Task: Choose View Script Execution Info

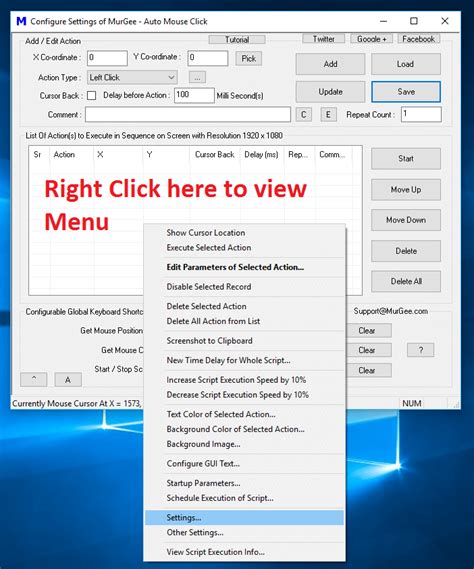Action: [244, 552]
